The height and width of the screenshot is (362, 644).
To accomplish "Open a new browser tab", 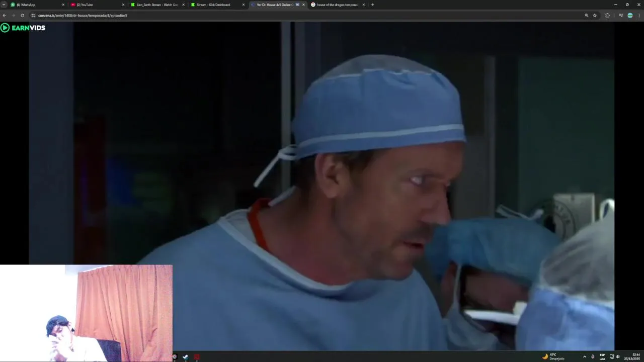I will point(372,5).
